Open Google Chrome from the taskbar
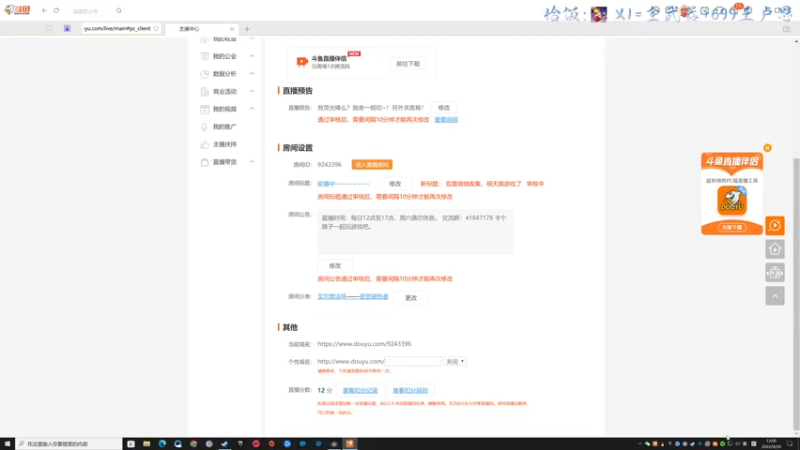 193,444
